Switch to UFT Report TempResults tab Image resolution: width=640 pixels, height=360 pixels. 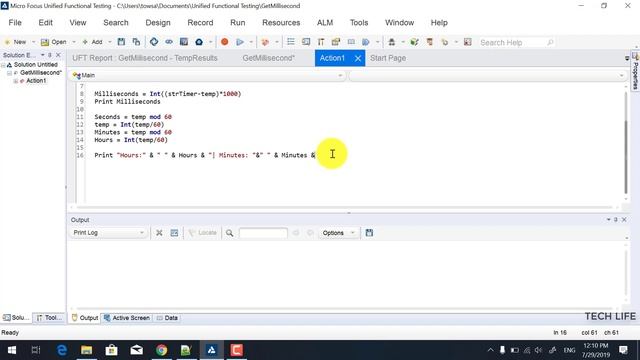(x=145, y=58)
